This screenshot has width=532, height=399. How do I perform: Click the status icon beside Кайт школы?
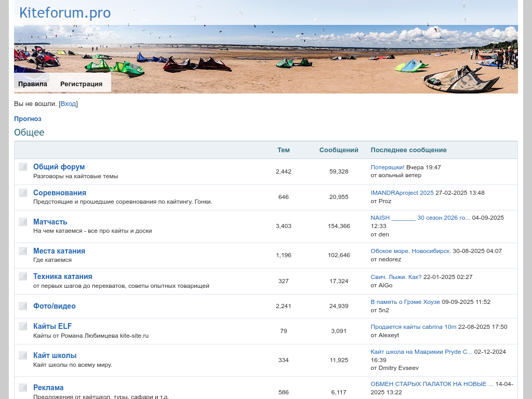tap(23, 355)
